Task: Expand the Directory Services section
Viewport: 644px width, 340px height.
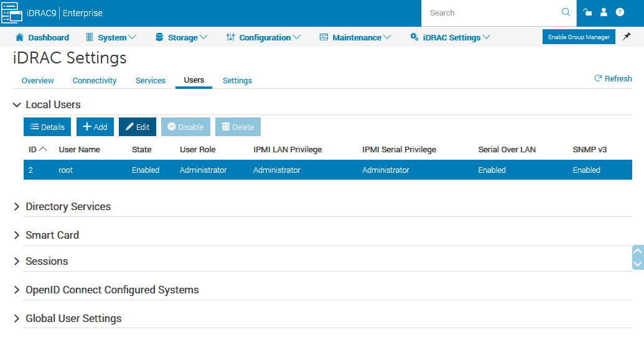Action: click(x=17, y=207)
